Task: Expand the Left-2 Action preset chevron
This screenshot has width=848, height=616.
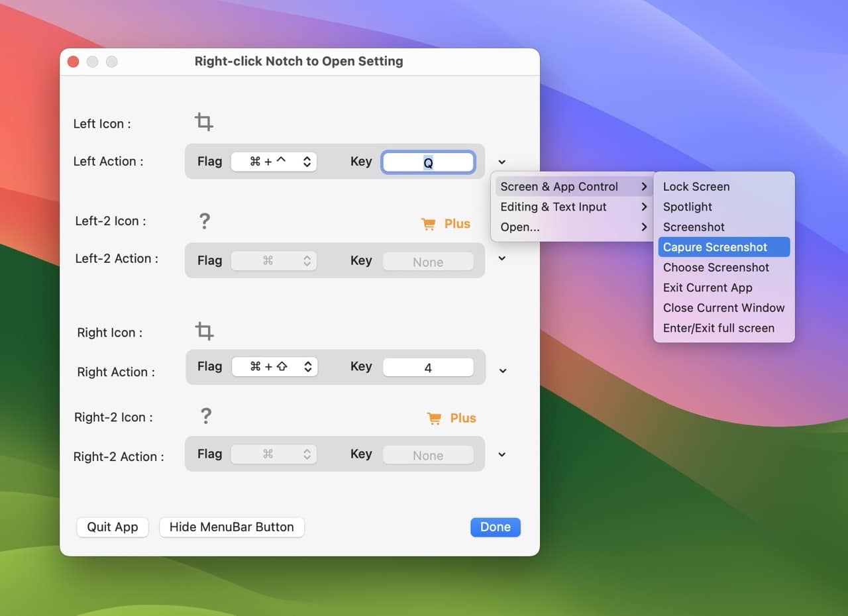Action: pyautogui.click(x=502, y=259)
